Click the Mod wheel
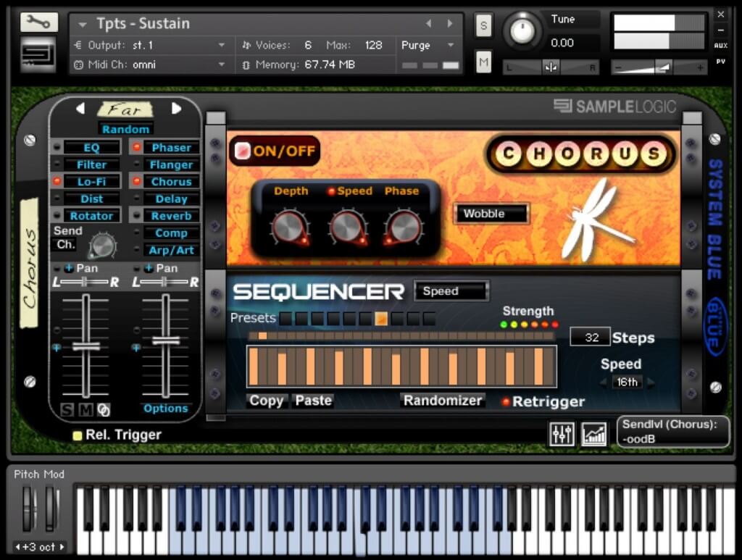This screenshot has width=742, height=560. [51, 509]
